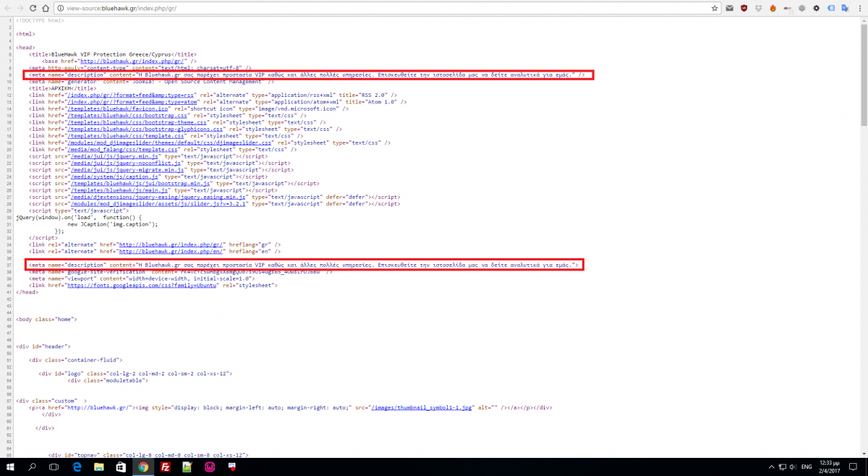Open the slider.js?v=3.2.1 link
The height and width of the screenshot is (476, 868).
coord(159,204)
